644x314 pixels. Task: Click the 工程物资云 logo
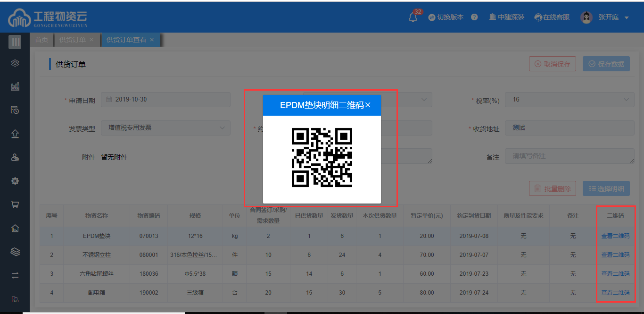pyautogui.click(x=48, y=18)
